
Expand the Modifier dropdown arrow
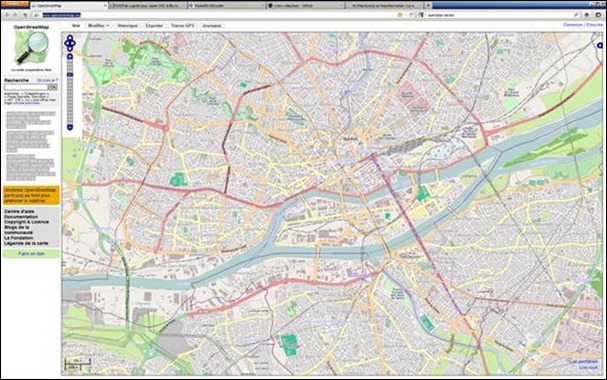pos(108,26)
